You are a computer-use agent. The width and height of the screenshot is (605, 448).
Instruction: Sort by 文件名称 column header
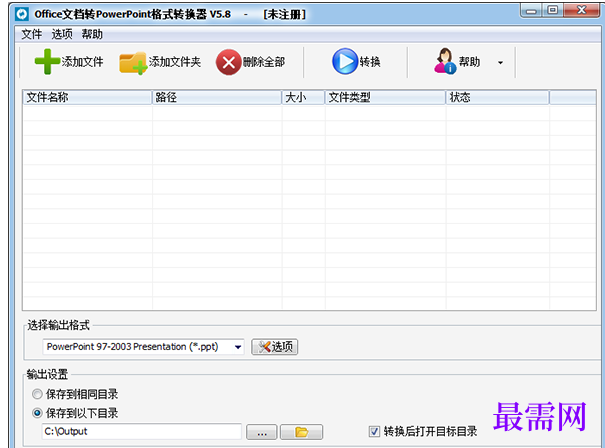pyautogui.click(x=87, y=97)
